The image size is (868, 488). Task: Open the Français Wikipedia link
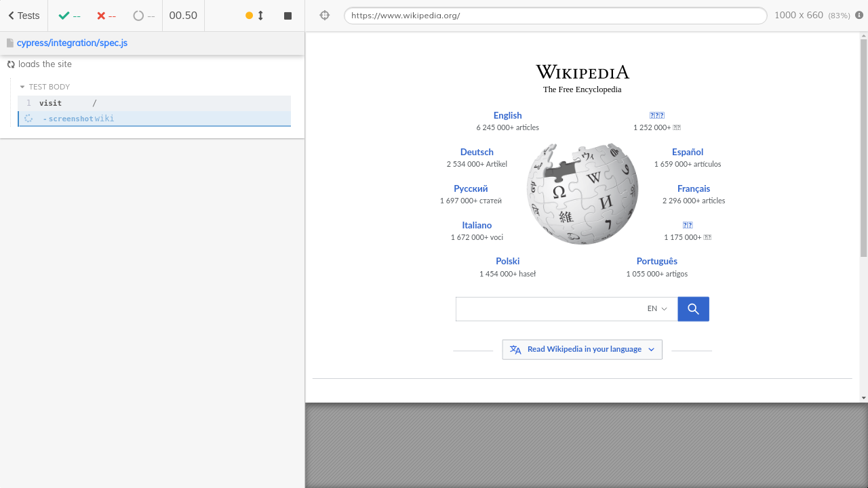click(x=694, y=188)
